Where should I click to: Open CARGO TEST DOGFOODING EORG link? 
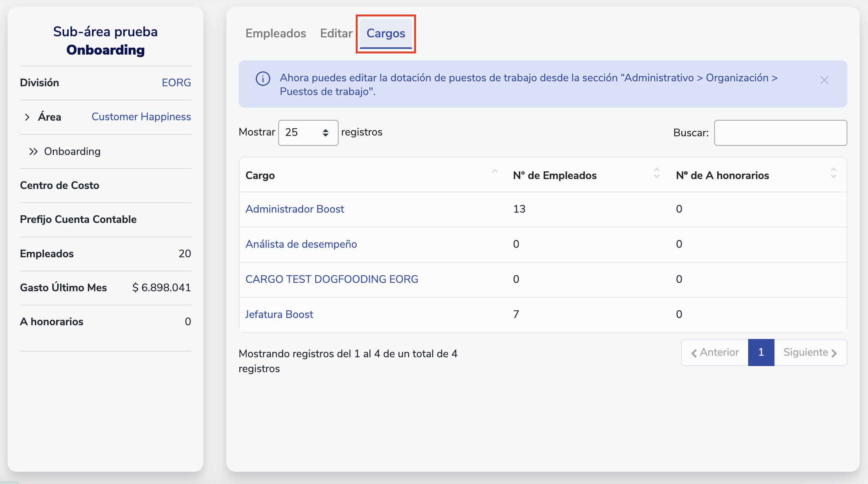click(x=332, y=279)
